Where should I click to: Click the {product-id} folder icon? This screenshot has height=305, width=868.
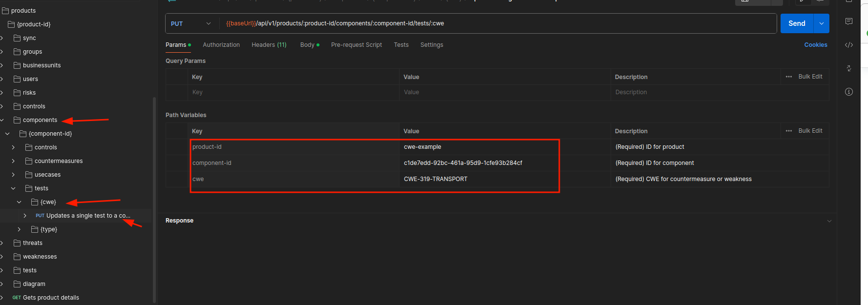[11, 24]
